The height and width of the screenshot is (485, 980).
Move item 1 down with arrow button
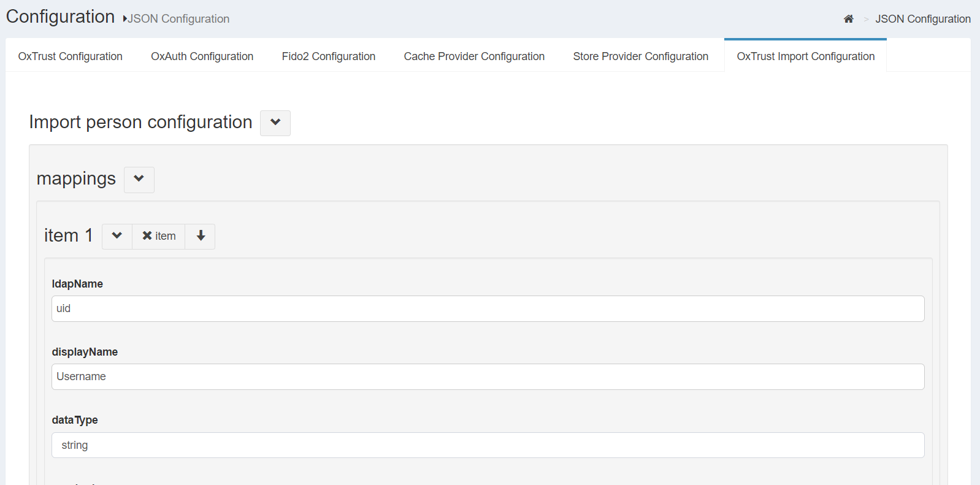(x=201, y=236)
